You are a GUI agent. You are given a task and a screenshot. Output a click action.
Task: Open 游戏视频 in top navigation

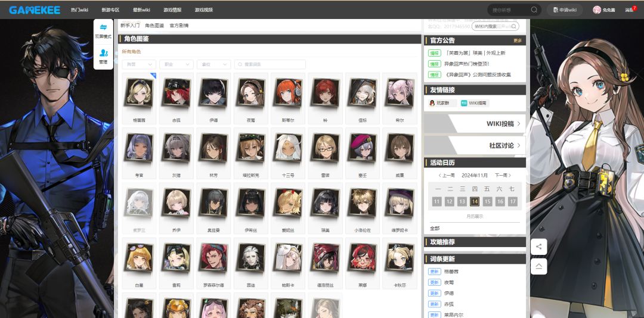click(204, 10)
